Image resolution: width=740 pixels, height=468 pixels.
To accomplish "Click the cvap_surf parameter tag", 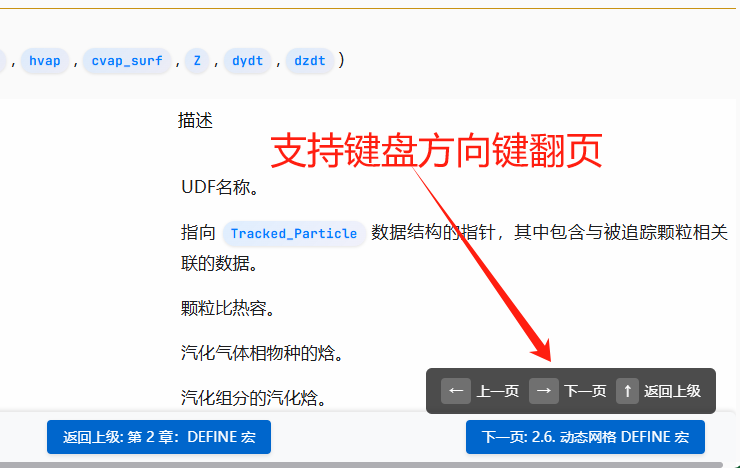I will coord(127,61).
